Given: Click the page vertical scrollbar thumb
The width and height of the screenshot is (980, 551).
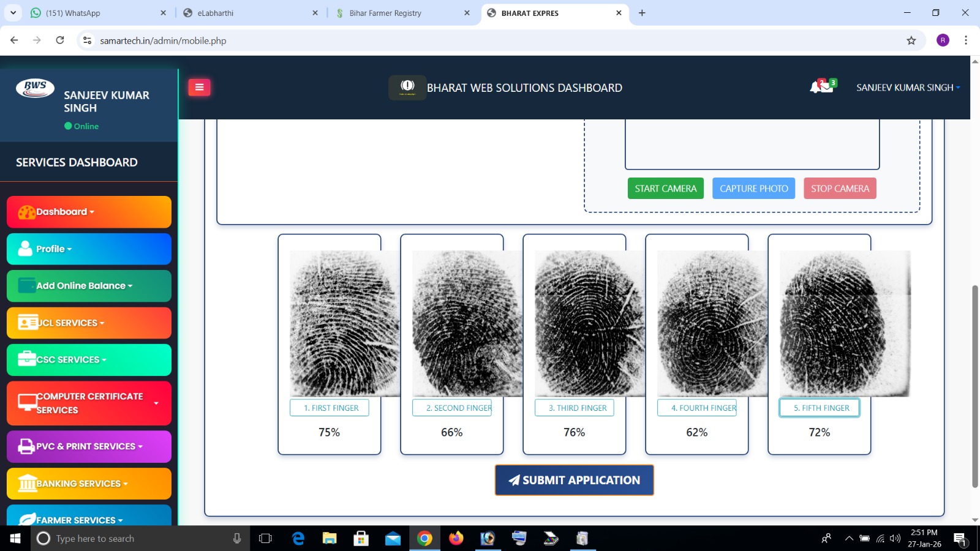Looking at the screenshot, I should 974,386.
